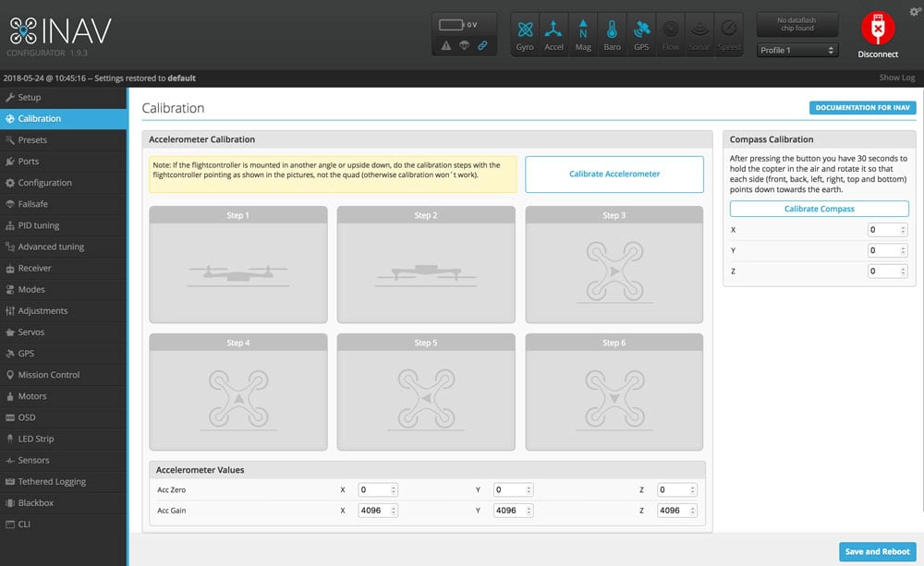This screenshot has height=566, width=924.
Task: Open the Blackbox tab
Action: 63,503
